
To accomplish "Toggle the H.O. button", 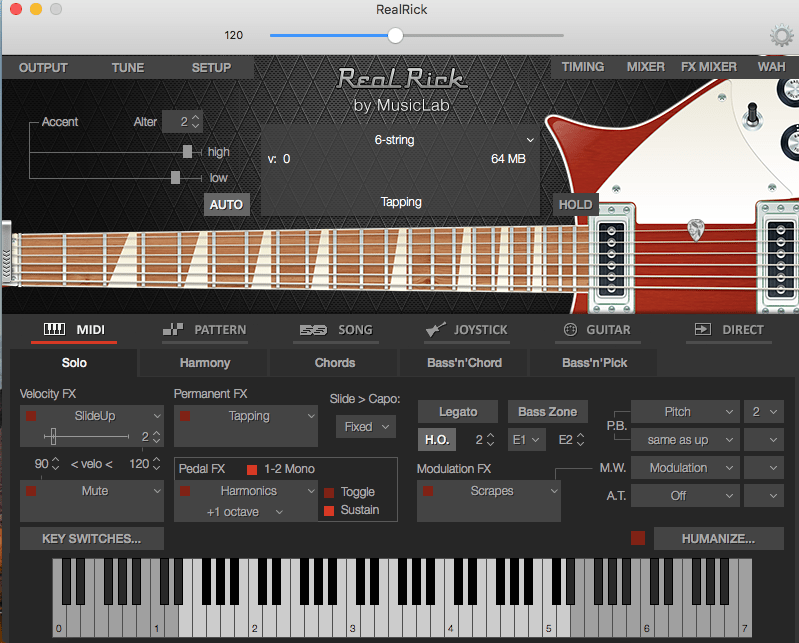I will click(x=437, y=440).
